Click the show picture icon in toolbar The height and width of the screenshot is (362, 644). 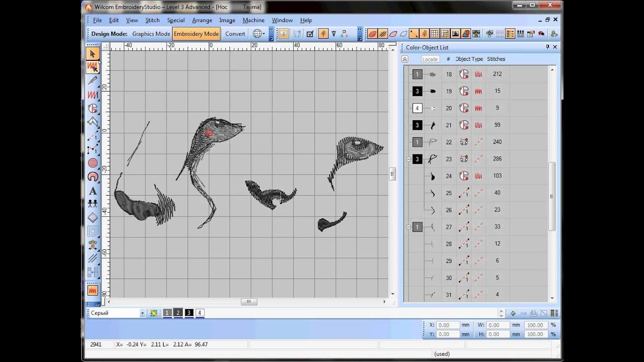point(455,34)
